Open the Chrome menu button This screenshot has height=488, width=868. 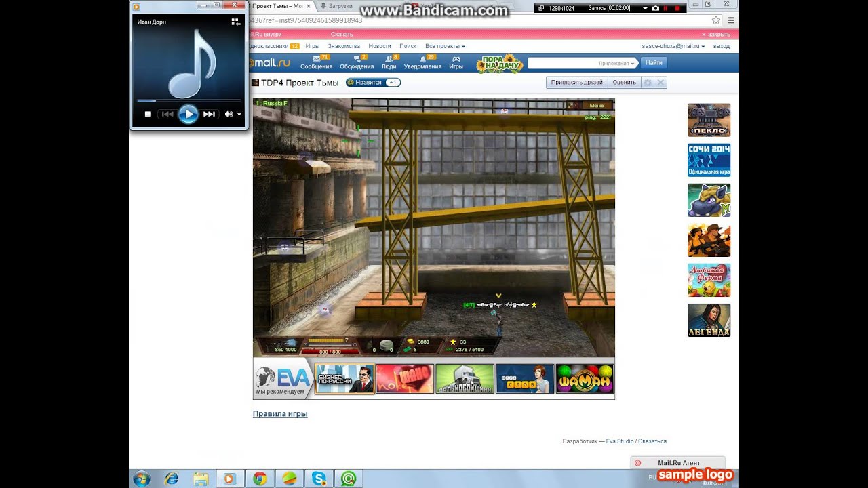coord(731,20)
